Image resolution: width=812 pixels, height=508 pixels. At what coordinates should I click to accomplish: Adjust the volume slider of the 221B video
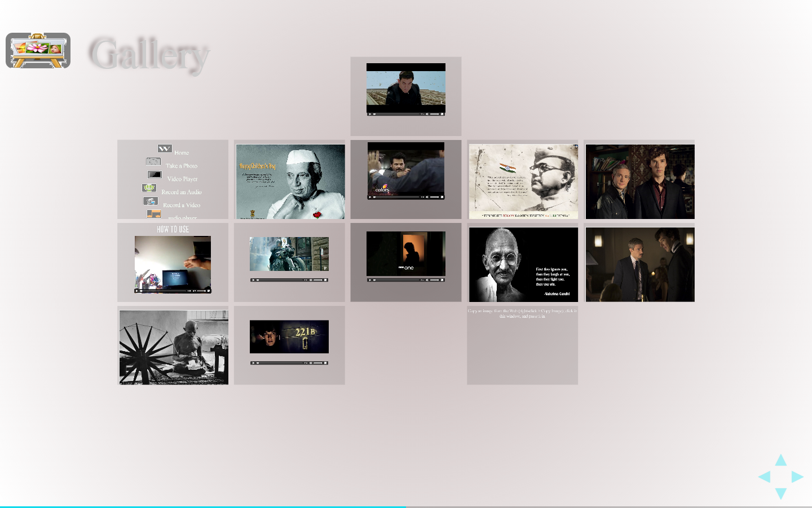point(318,363)
